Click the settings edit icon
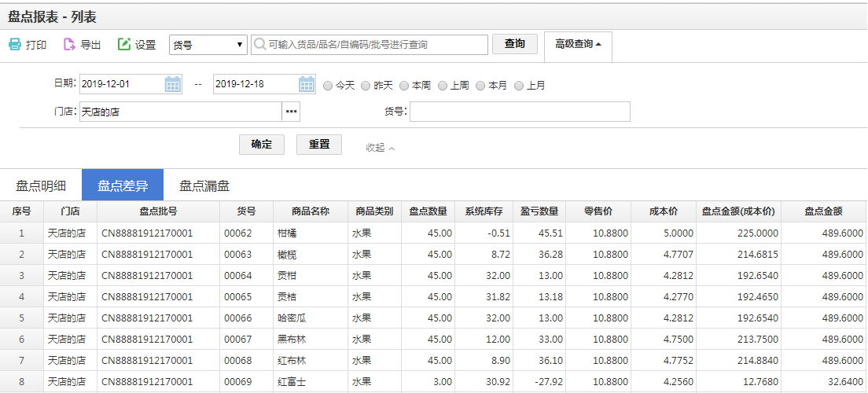The image size is (868, 393). click(124, 44)
